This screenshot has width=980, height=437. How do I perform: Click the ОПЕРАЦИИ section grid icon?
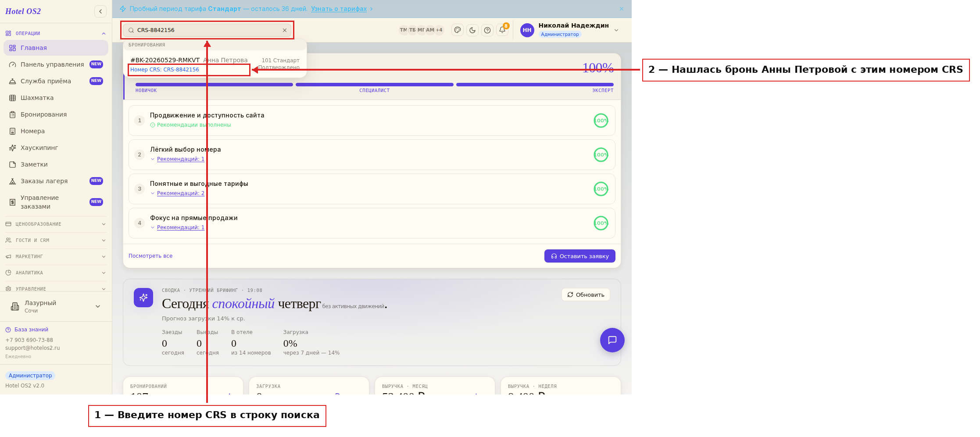[8, 34]
